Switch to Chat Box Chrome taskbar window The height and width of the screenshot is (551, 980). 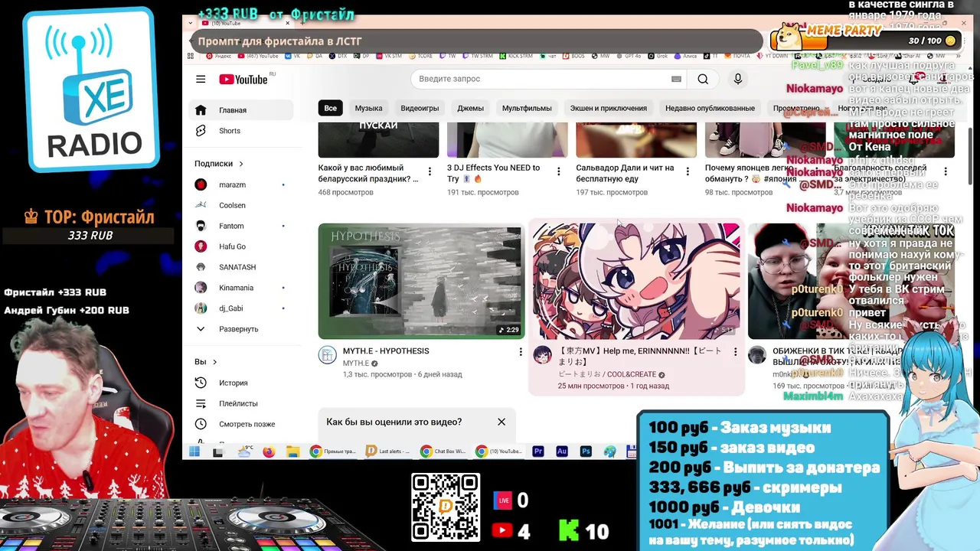click(443, 452)
